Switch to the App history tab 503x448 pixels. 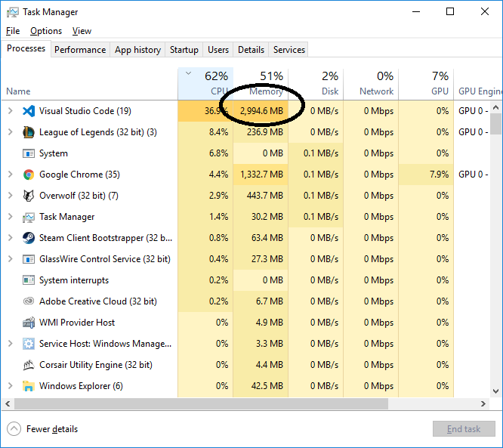click(137, 50)
